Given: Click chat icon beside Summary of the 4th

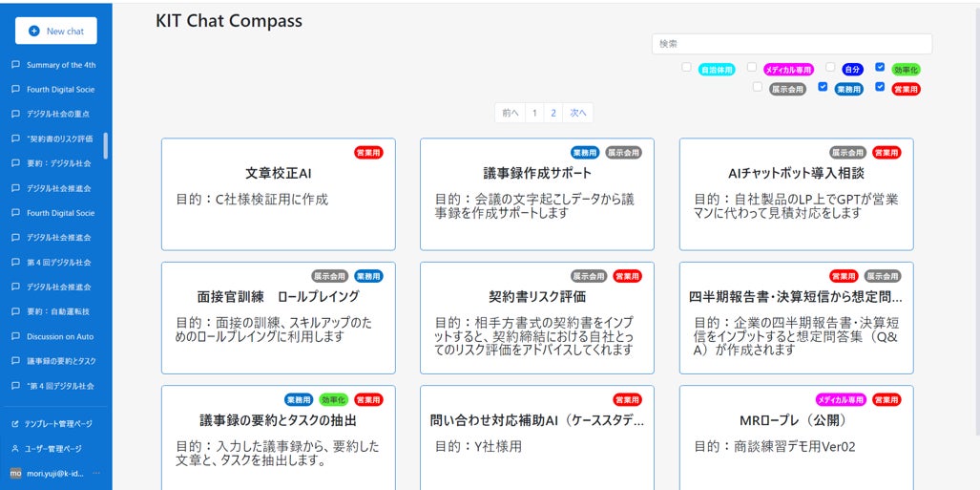Looking at the screenshot, I should click(15, 65).
